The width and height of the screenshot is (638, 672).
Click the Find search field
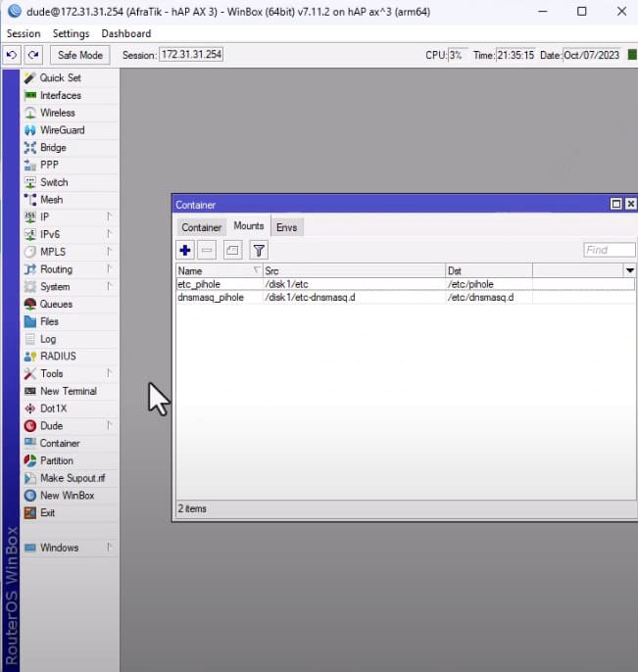pyautogui.click(x=610, y=250)
